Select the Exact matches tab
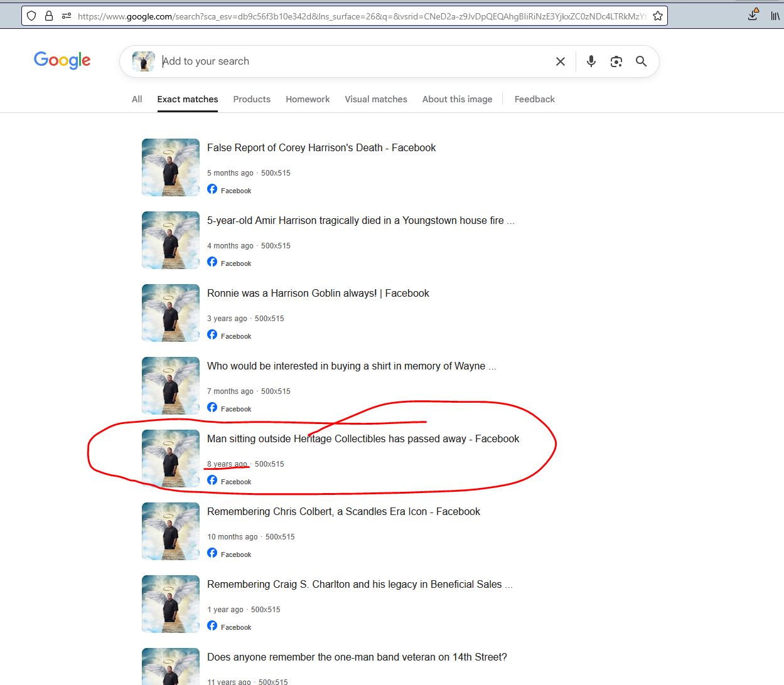The width and height of the screenshot is (784, 685). [x=188, y=99]
